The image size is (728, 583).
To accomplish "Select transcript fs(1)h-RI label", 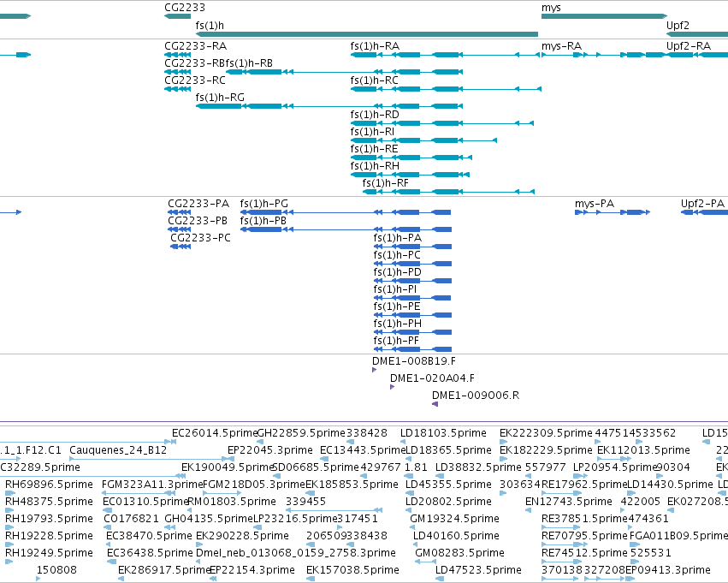I will (372, 132).
